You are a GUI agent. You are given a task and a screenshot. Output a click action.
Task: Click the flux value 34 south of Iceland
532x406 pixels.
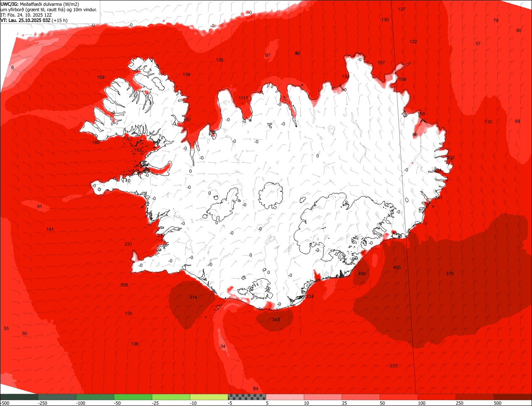tap(223, 346)
